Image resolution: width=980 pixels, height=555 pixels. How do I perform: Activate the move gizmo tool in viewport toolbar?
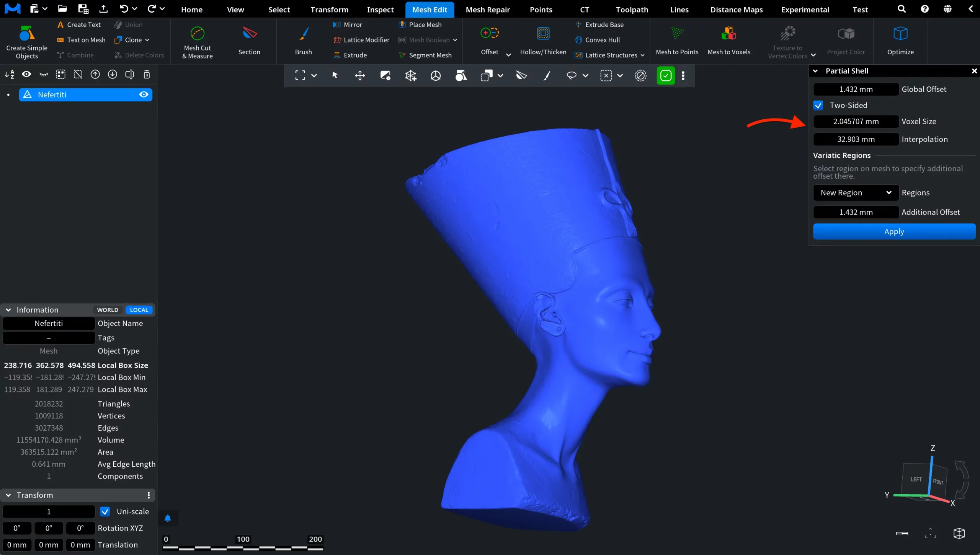pyautogui.click(x=360, y=75)
